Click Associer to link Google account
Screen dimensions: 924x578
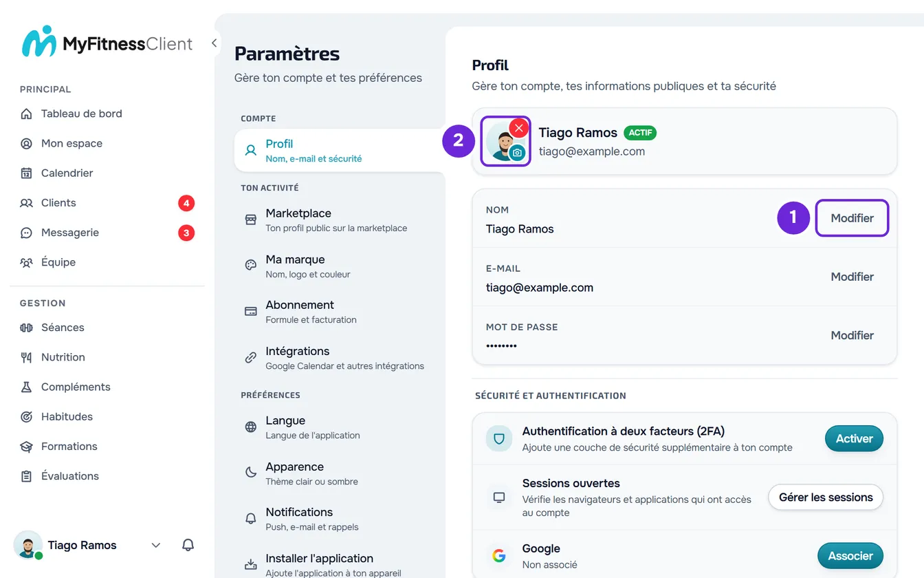pyautogui.click(x=850, y=556)
